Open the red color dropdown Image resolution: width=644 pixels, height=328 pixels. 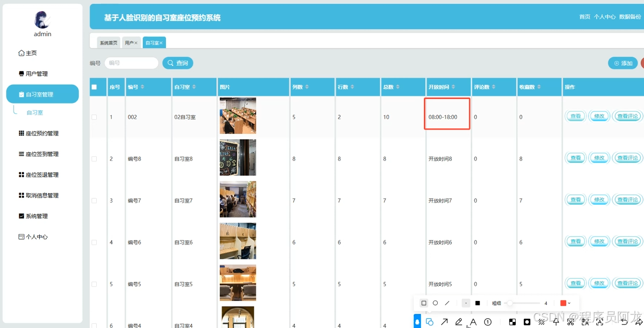pyautogui.click(x=565, y=303)
